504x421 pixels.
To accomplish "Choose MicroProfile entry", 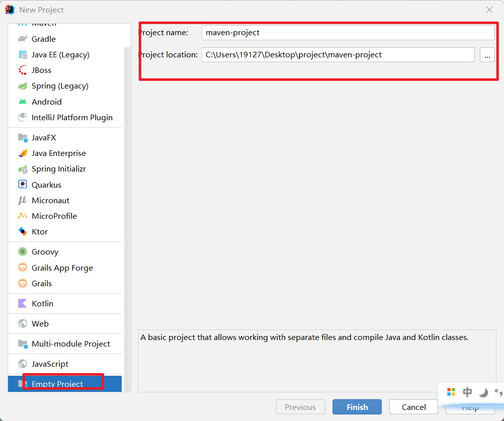I will pos(65,216).
